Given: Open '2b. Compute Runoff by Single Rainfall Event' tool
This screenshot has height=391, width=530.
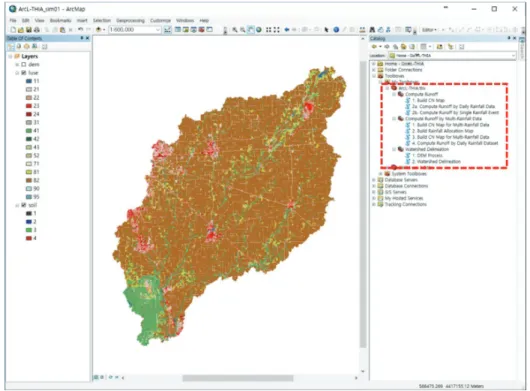Looking at the screenshot, I should [x=455, y=113].
